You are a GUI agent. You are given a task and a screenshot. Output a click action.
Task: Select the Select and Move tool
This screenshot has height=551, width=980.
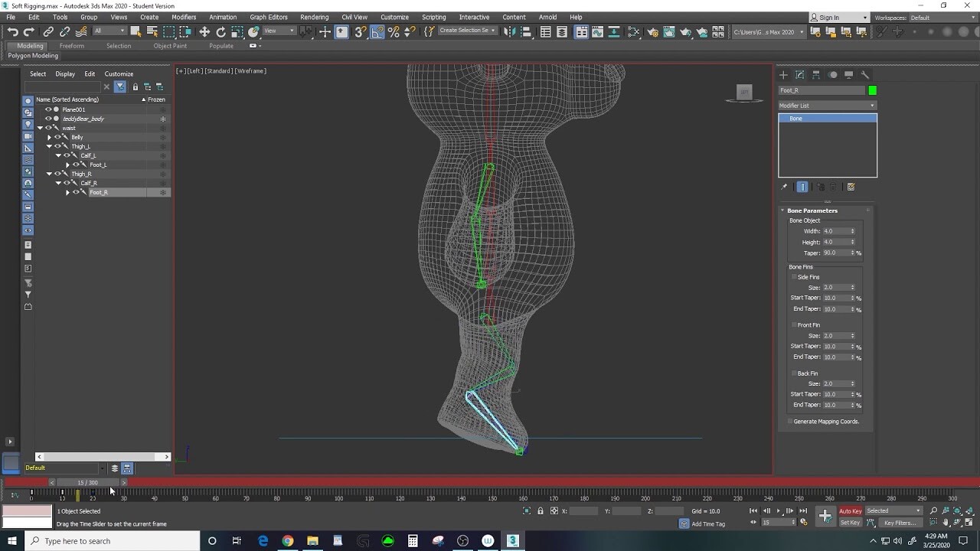[204, 32]
